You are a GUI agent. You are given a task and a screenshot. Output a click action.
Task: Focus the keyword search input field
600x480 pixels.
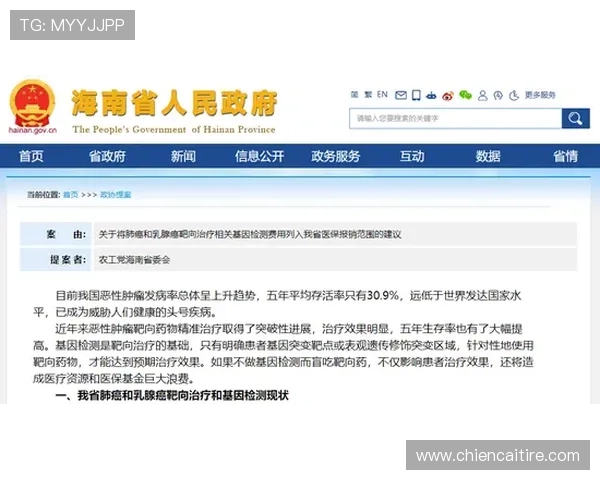(x=455, y=118)
